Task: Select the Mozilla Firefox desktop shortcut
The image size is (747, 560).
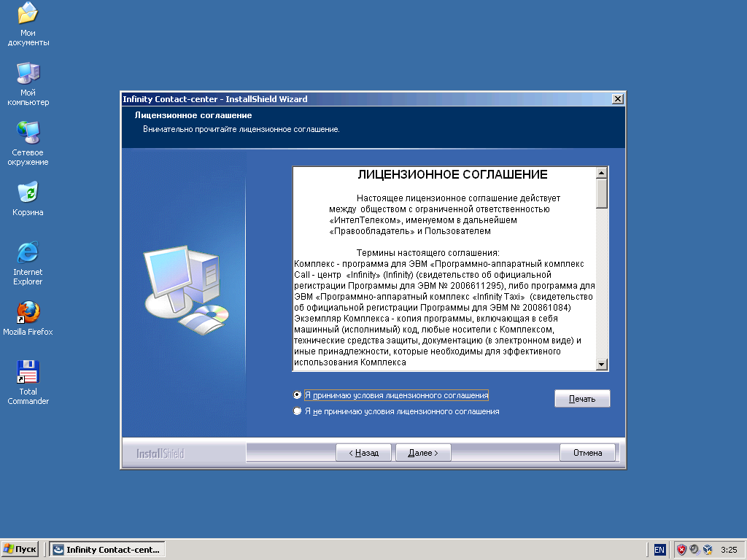Action: [x=28, y=318]
